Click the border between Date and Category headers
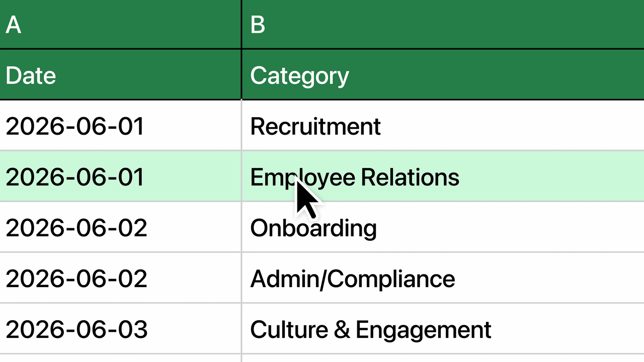 242,75
